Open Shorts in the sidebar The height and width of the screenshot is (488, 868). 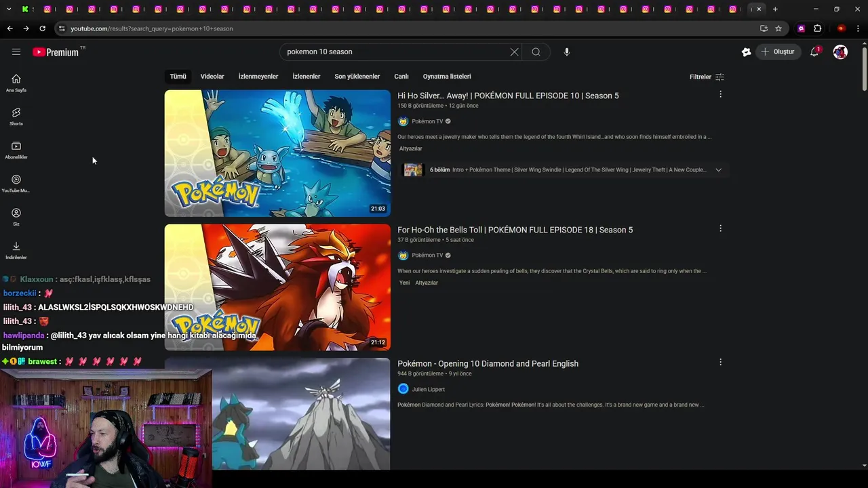point(16,116)
